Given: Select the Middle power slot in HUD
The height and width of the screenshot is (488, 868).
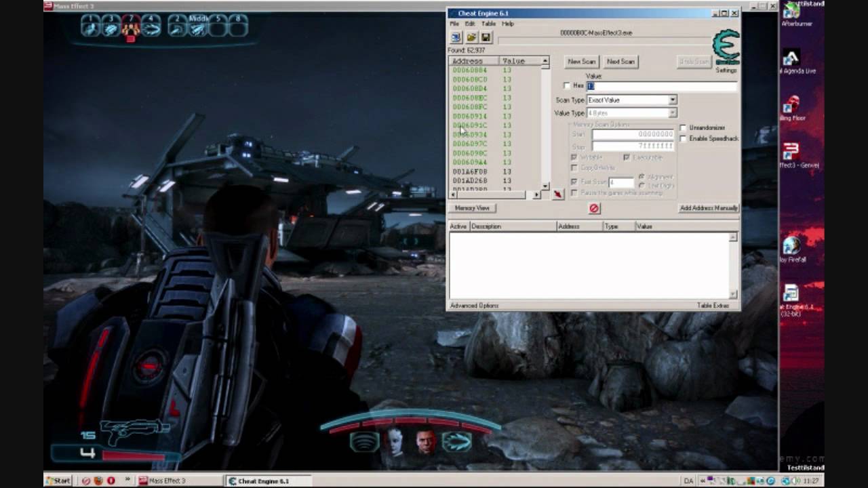Looking at the screenshot, I should click(198, 26).
